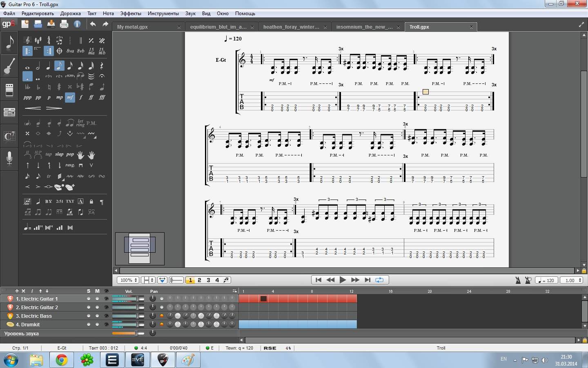This screenshot has height=368, width=588.
Task: Open the Chord panel with C7 icon
Action: [x=9, y=136]
